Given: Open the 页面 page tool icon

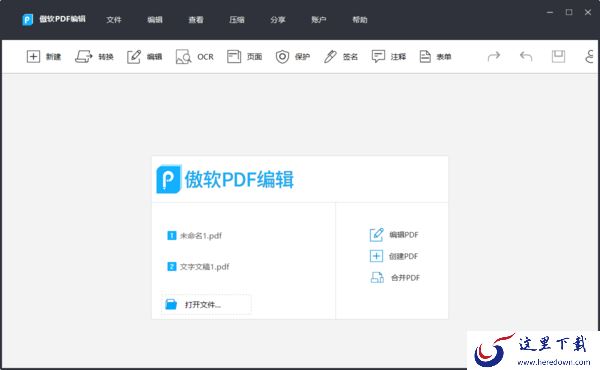Looking at the screenshot, I should point(234,57).
